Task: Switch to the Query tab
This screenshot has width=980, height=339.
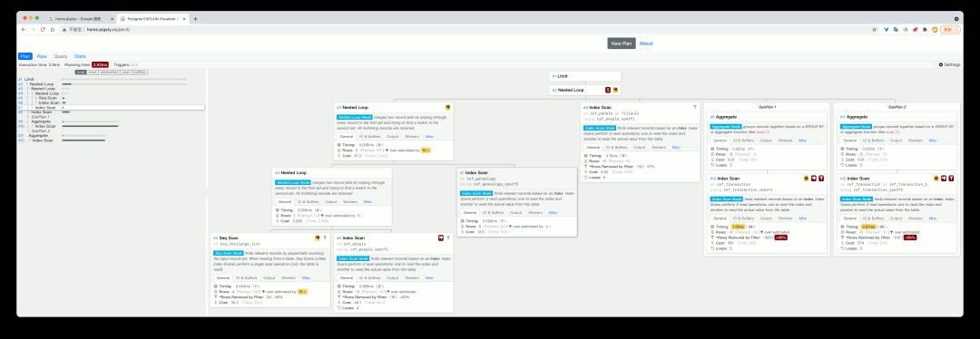Action: (61, 56)
